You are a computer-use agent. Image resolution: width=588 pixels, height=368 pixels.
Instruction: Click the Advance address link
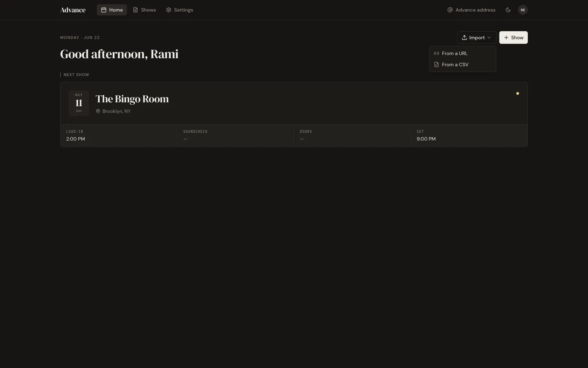click(x=471, y=10)
